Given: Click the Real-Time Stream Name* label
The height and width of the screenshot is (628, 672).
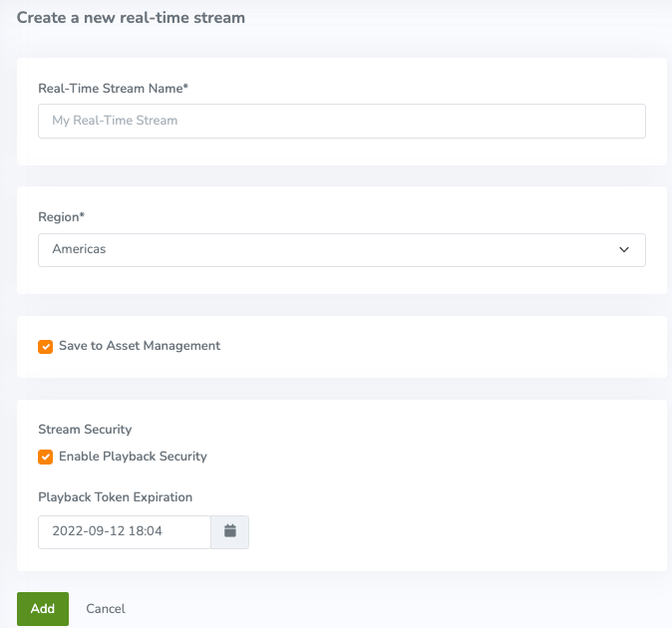Looking at the screenshot, I should tap(113, 89).
